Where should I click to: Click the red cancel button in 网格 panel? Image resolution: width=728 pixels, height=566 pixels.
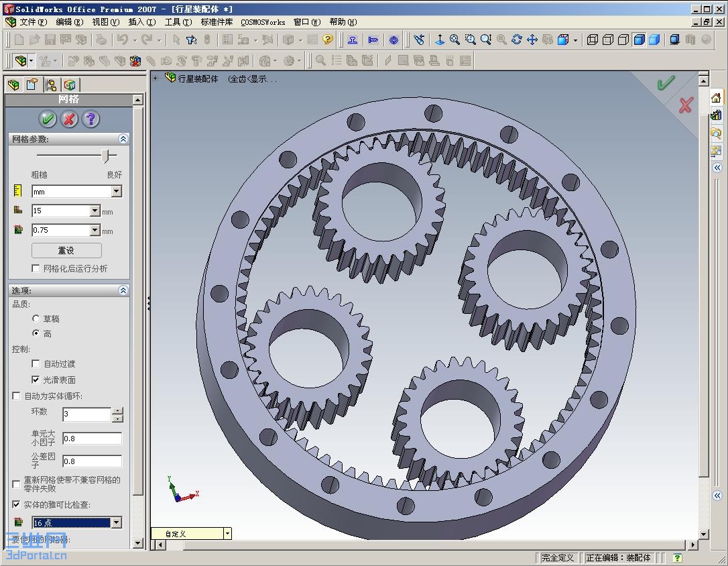(x=69, y=119)
